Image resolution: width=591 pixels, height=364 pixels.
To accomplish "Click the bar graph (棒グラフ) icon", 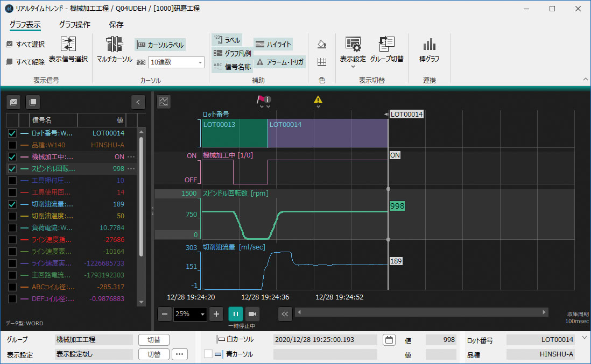I will pos(429,45).
